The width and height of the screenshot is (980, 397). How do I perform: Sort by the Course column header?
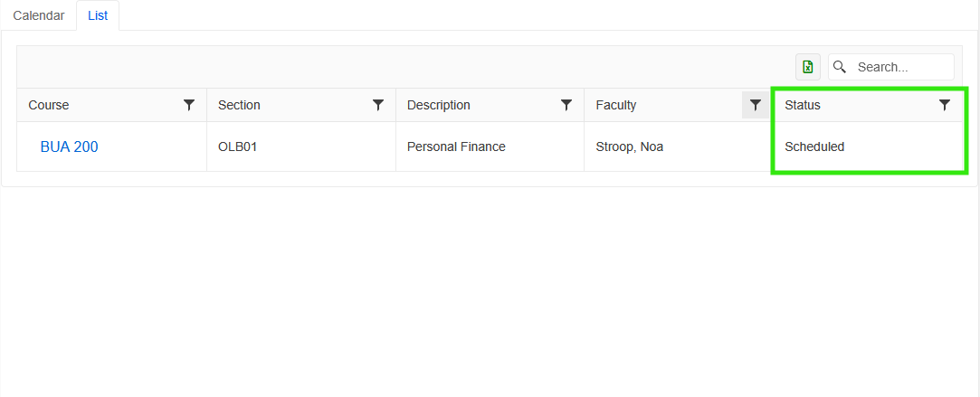coord(49,105)
